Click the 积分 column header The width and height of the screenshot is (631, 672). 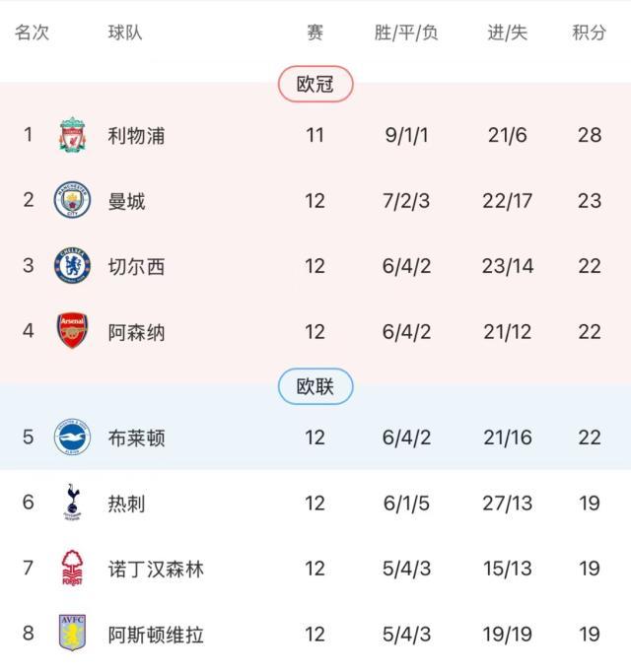tap(589, 33)
